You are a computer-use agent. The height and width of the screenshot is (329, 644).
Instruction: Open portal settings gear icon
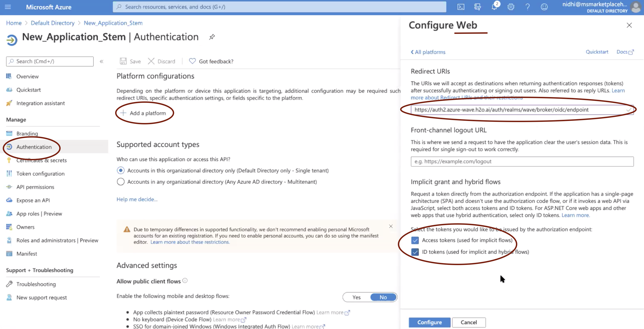pyautogui.click(x=511, y=7)
